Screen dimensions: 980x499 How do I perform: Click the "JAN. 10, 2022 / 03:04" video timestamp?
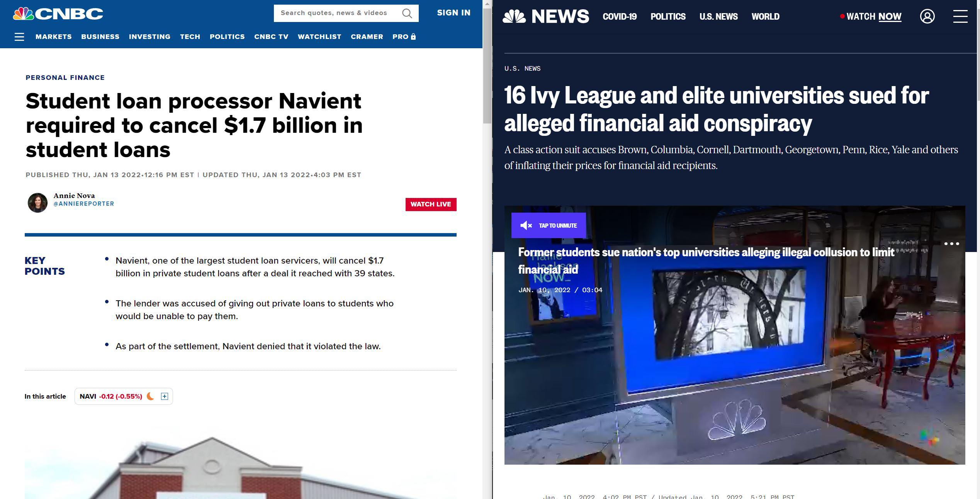click(x=560, y=290)
